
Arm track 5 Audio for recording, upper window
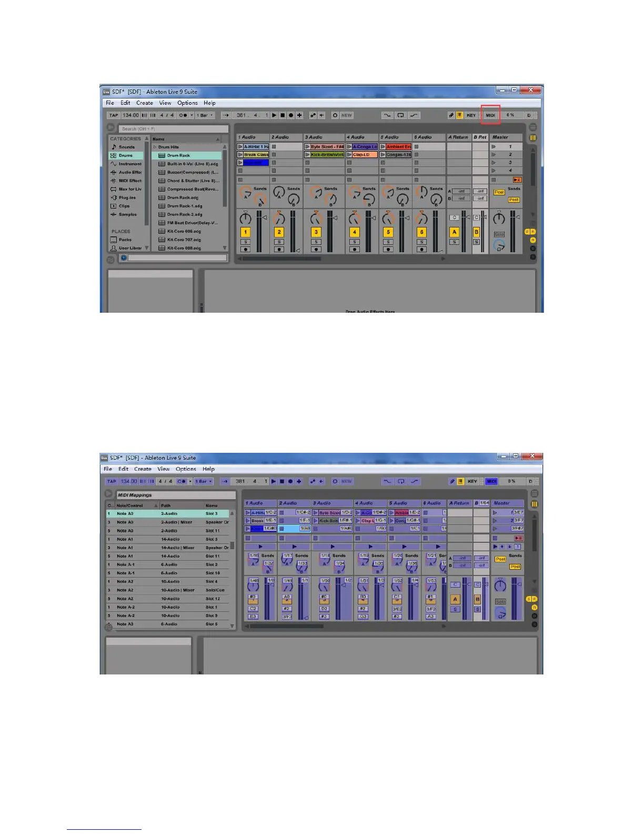[x=388, y=250]
